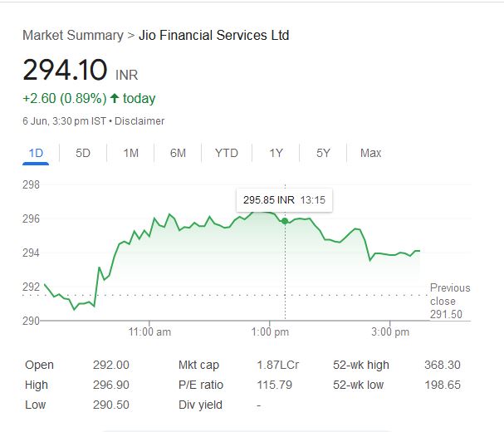The height and width of the screenshot is (432, 504).
Task: Click the green marker dot on chart
Action: point(286,221)
